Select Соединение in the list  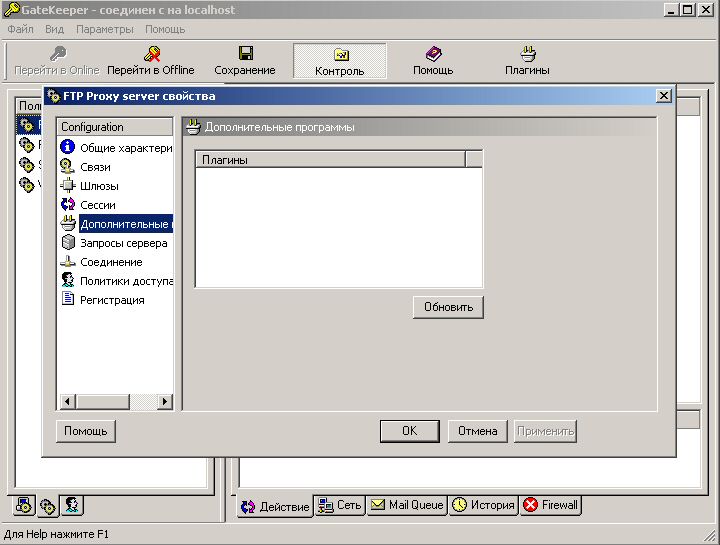(x=111, y=262)
